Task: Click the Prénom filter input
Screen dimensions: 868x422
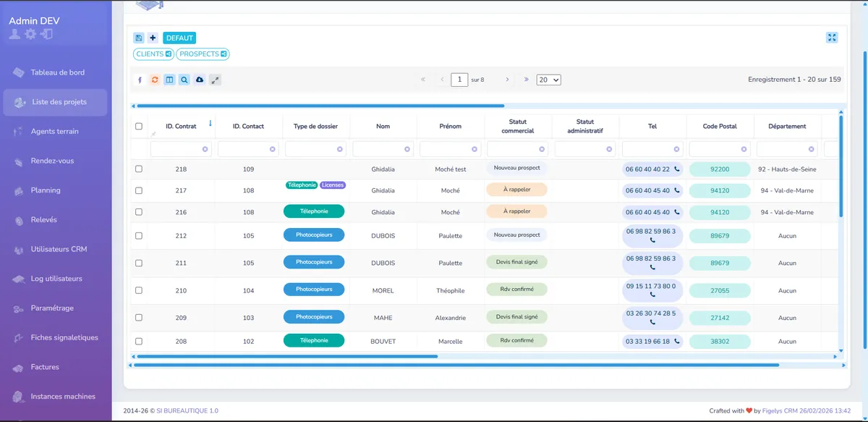Action: [x=450, y=149]
